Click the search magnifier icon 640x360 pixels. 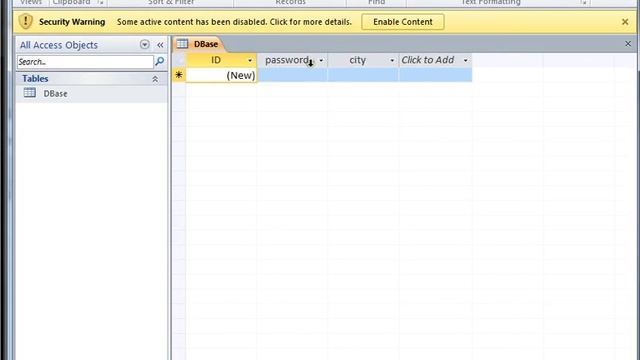pos(160,62)
